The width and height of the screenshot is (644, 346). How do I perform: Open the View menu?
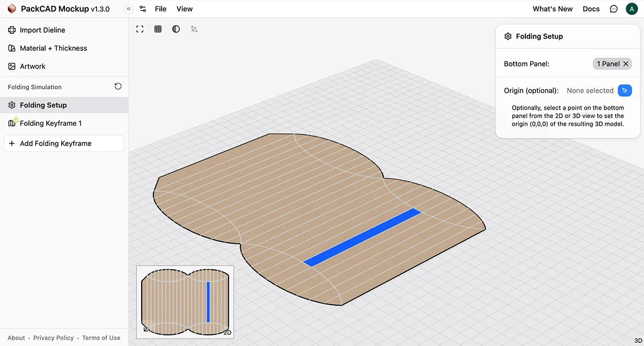[x=185, y=9]
